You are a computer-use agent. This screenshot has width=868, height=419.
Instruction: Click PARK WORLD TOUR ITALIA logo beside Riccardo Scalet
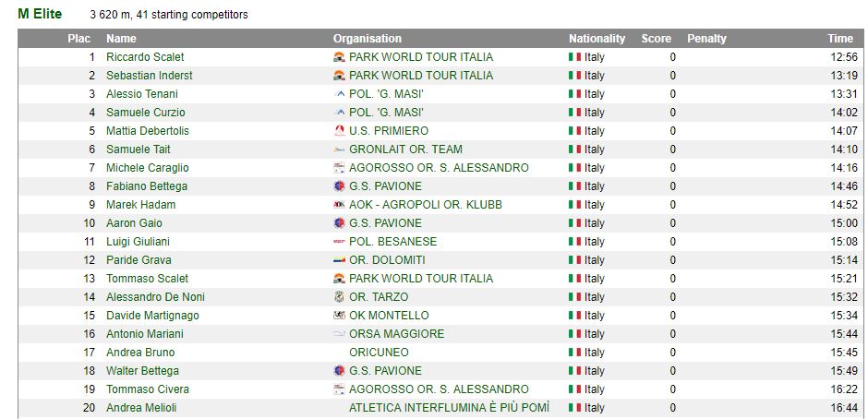[x=339, y=57]
